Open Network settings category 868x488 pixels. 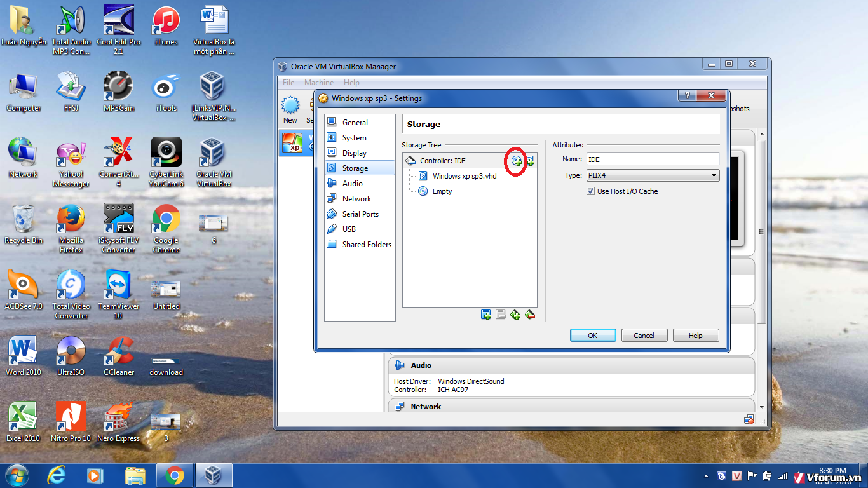(x=360, y=199)
